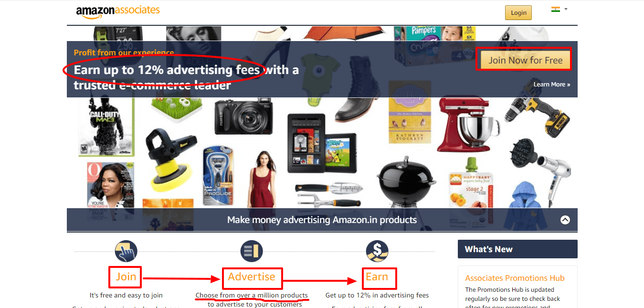Select the Join heading link
This screenshot has height=308, width=644.
(x=126, y=277)
